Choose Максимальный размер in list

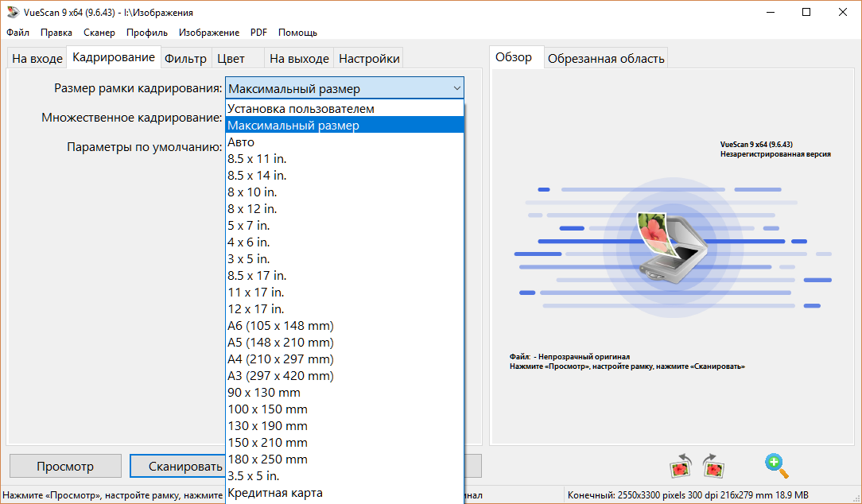(x=344, y=126)
